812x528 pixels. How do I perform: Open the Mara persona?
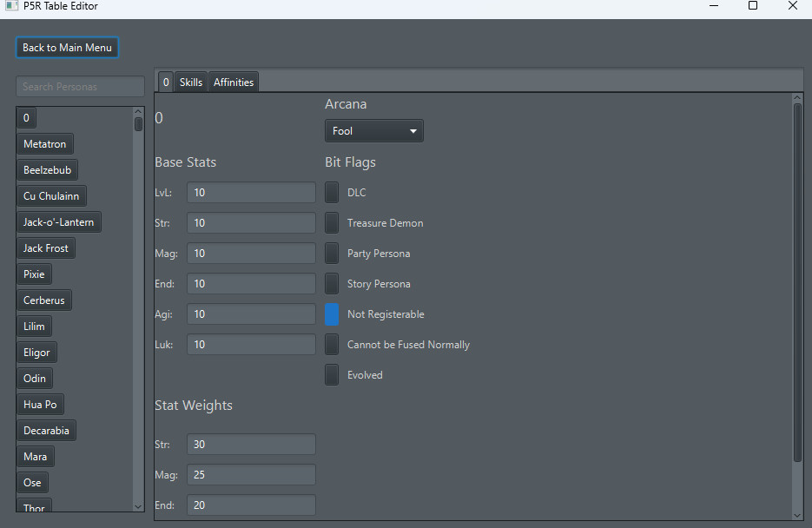click(36, 456)
